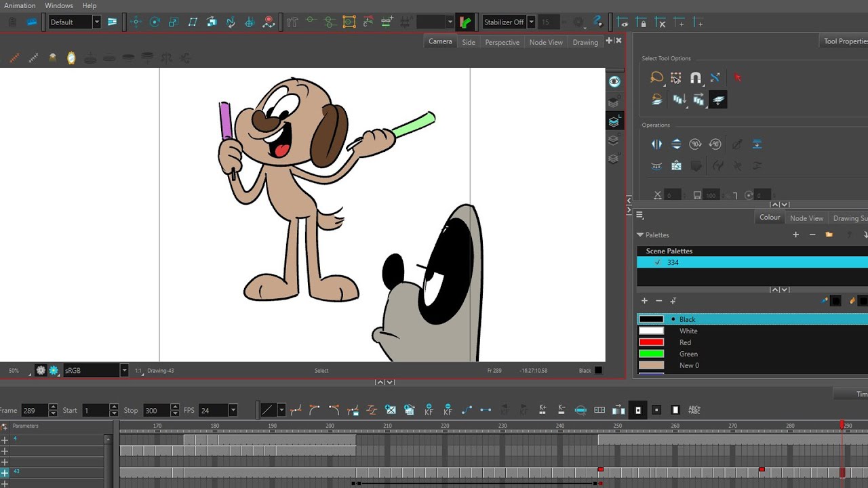
Task: Collapse the Palettes section triangle
Action: coord(639,235)
